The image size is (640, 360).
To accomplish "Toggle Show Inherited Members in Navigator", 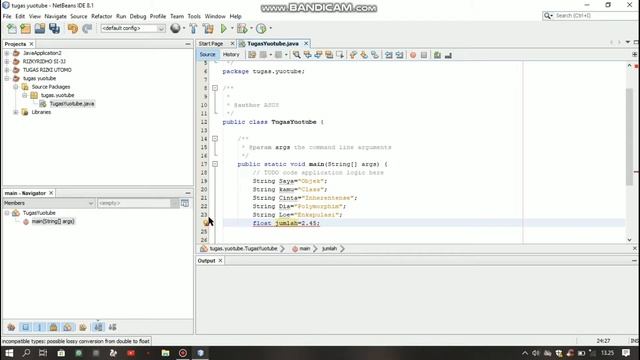I will (11, 327).
